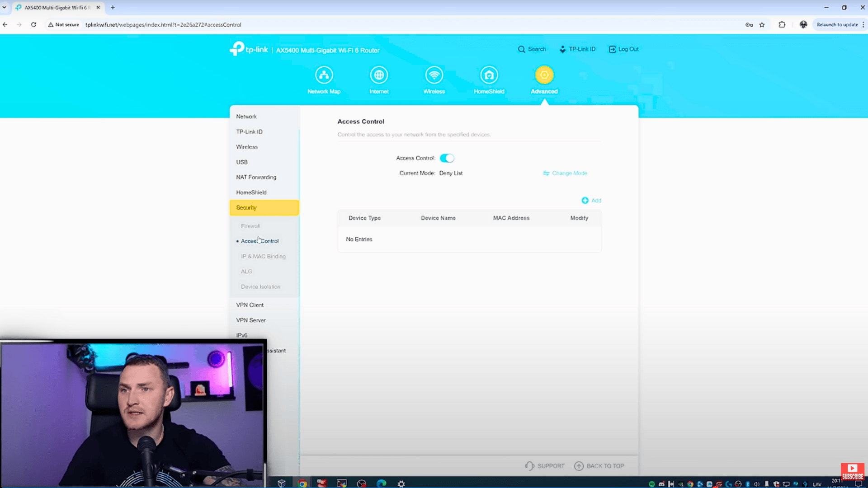Screen dimensions: 868x488
Task: Expand the VPN Server sidebar menu
Action: (250, 320)
